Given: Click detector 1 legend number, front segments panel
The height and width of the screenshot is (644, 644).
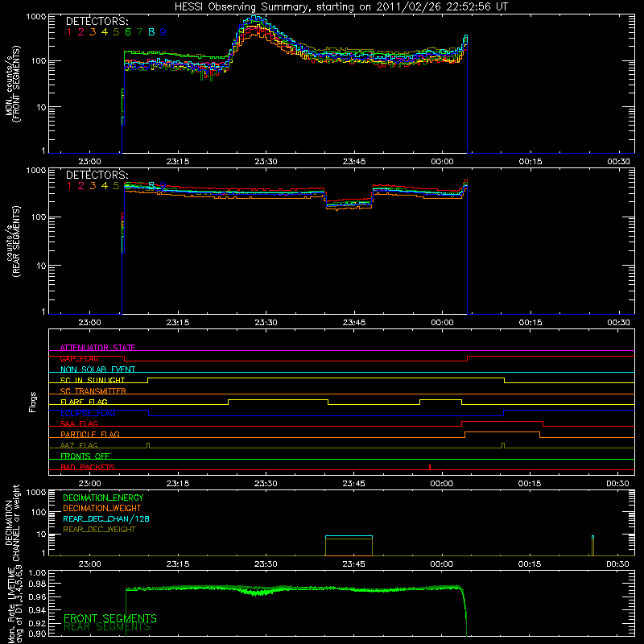Looking at the screenshot, I should coord(69,32).
